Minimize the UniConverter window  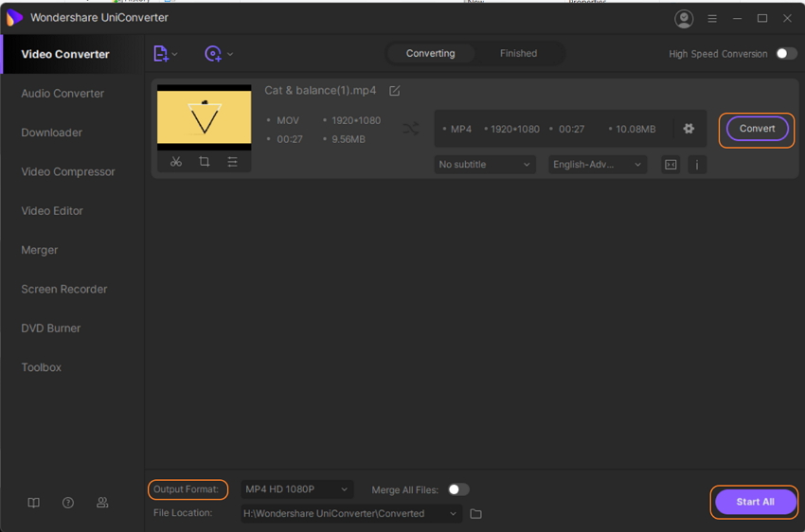pos(737,19)
